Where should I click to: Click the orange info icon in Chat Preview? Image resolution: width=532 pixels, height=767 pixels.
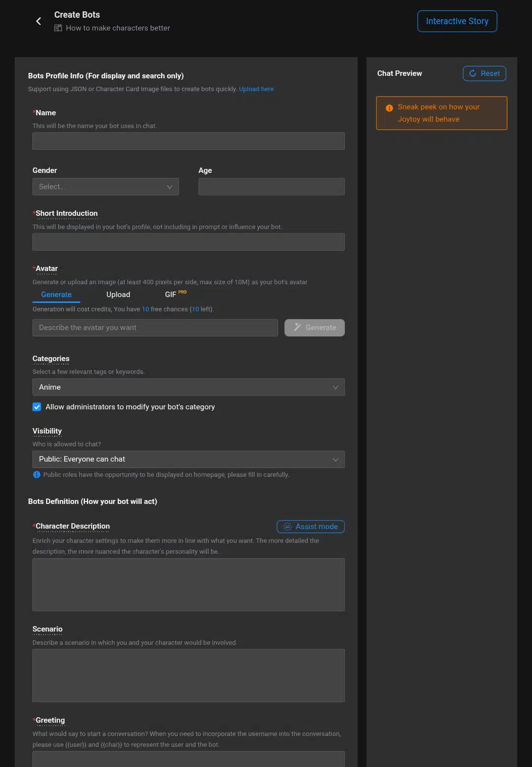(x=389, y=108)
